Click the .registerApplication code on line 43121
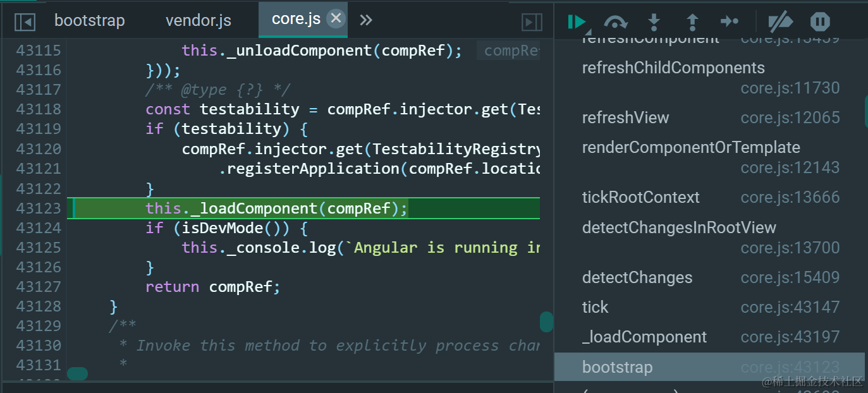 point(379,169)
